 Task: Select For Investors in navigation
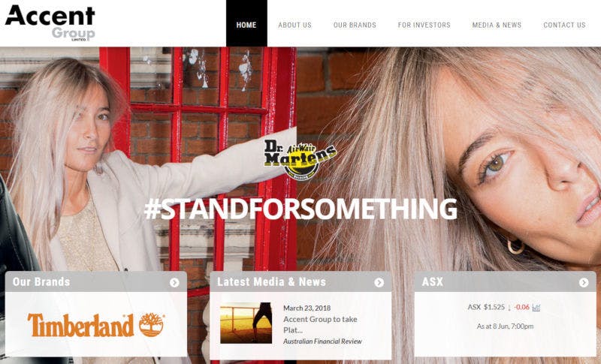[x=424, y=25]
